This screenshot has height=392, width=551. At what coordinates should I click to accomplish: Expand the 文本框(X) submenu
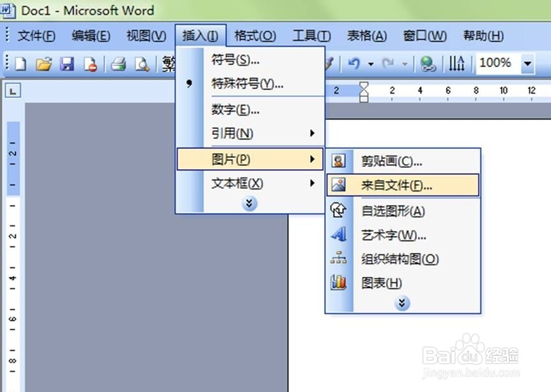click(250, 183)
